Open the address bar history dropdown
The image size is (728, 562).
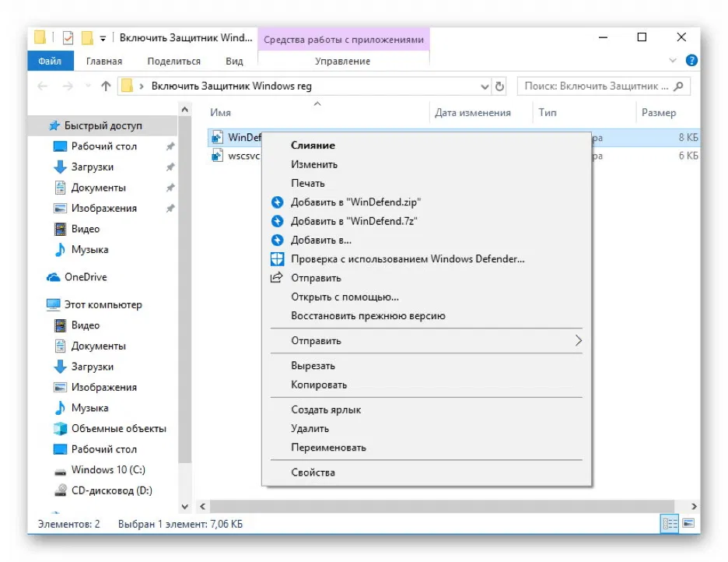pos(485,86)
